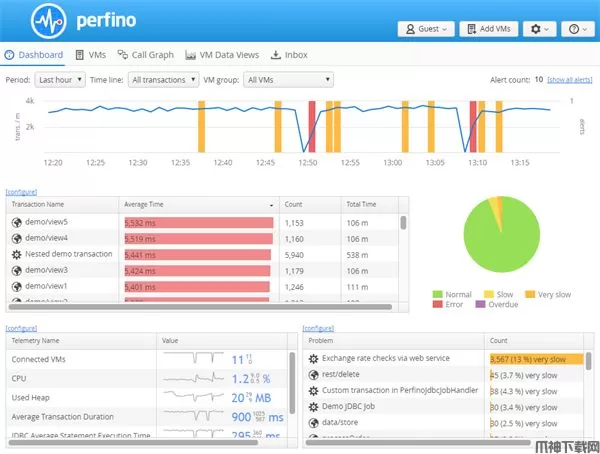Click the gear icon beside Nested demo transaction
The width and height of the screenshot is (600, 454).
(16, 254)
